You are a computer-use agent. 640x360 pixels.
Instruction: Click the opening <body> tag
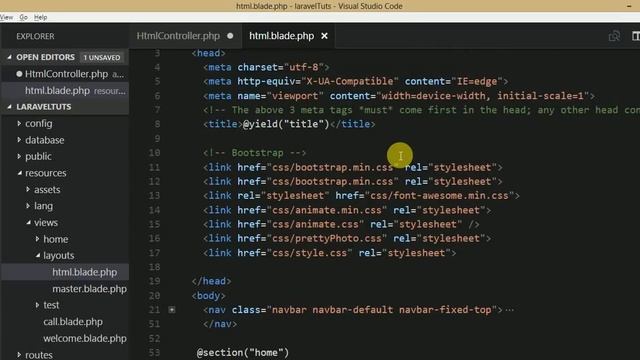coord(209,296)
